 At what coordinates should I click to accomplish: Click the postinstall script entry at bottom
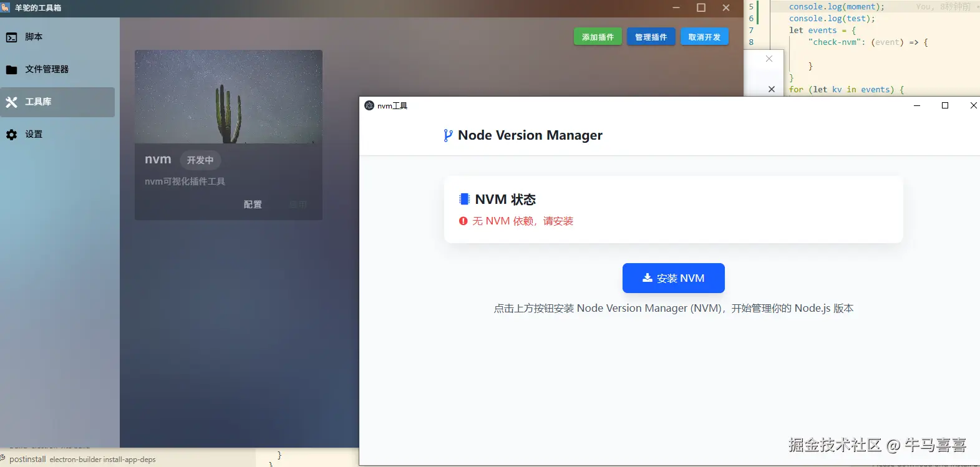pos(82,460)
